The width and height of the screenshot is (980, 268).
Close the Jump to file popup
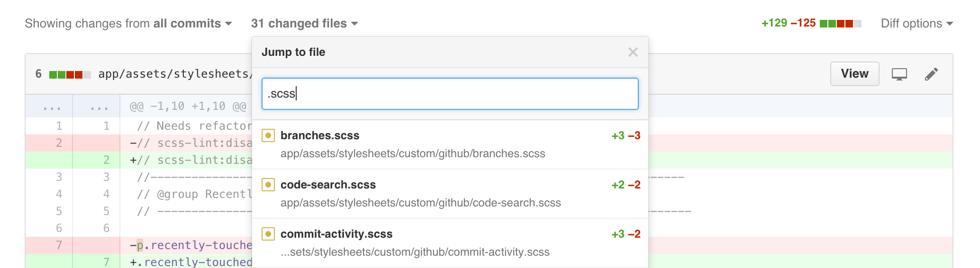(x=633, y=52)
